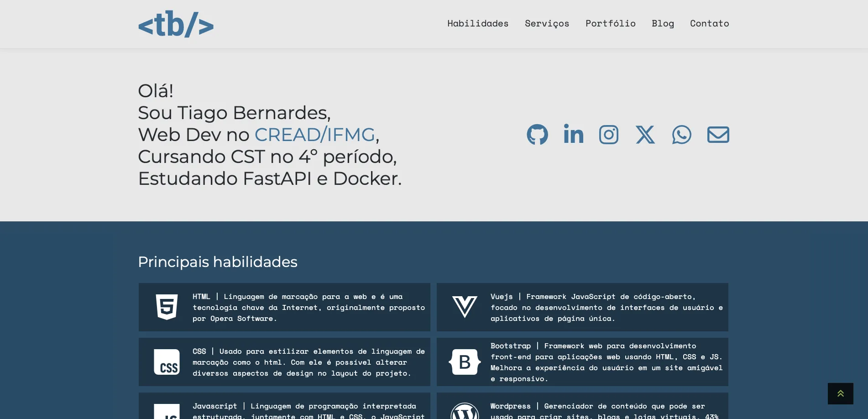Click the CSS logo icon
868x419 pixels.
click(x=167, y=362)
